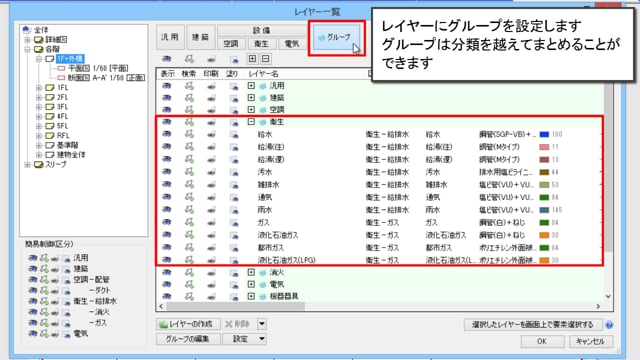The height and width of the screenshot is (360, 640).
Task: Expand the 消火 group in layer list
Action: click(x=251, y=272)
